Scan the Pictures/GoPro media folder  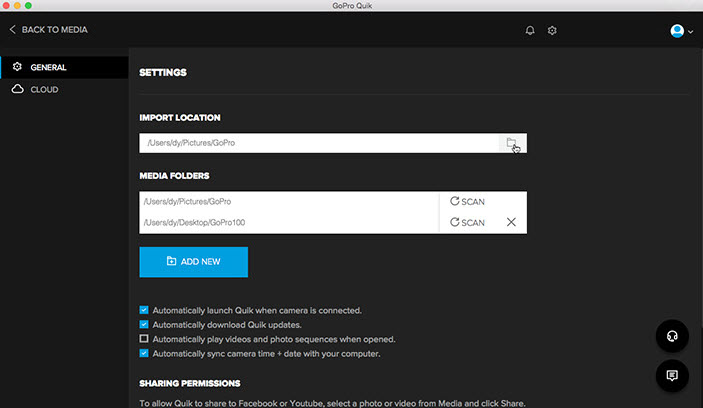tap(467, 202)
